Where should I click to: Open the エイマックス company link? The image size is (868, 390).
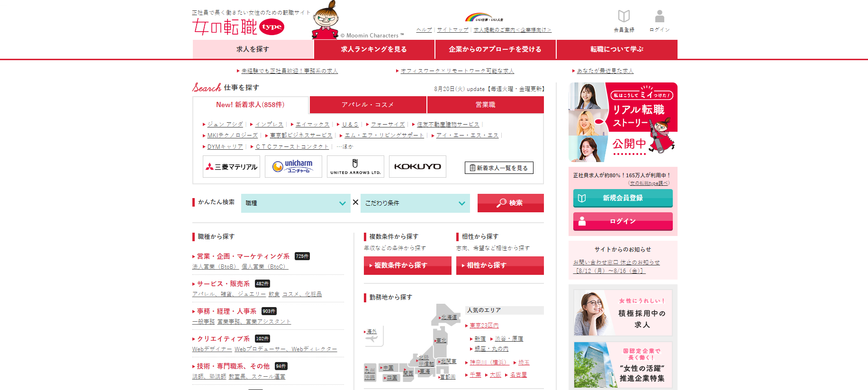(x=312, y=124)
